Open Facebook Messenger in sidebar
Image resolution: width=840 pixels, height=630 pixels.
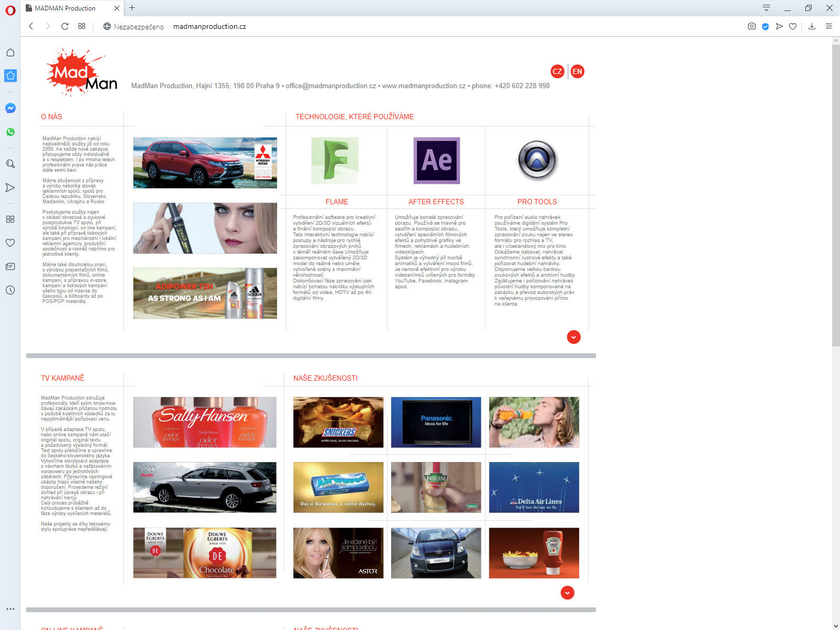click(x=10, y=108)
